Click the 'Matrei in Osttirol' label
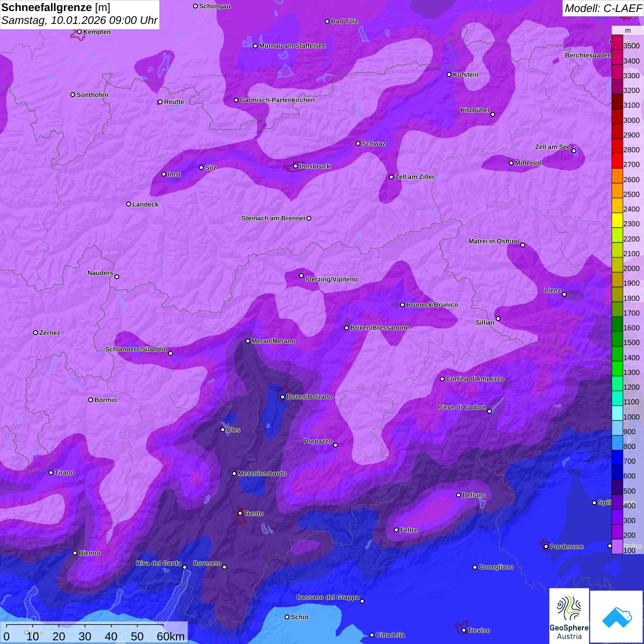 pyautogui.click(x=494, y=241)
